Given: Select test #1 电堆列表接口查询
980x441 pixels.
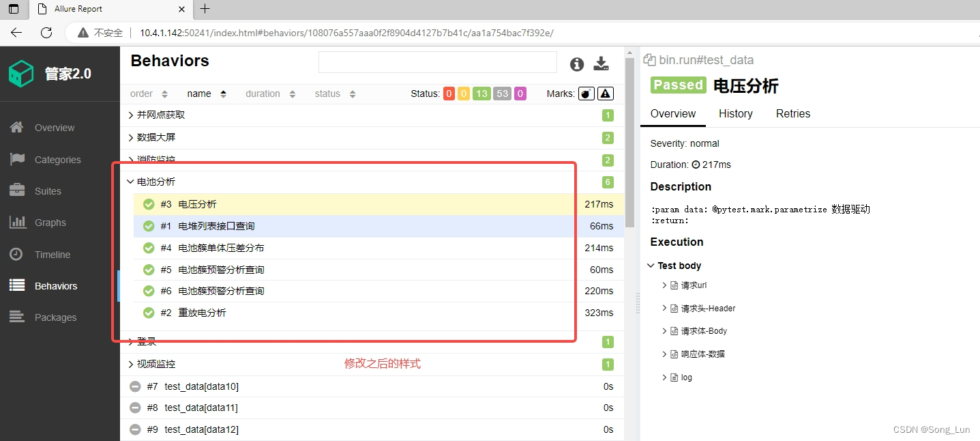Looking at the screenshot, I should pyautogui.click(x=378, y=226).
